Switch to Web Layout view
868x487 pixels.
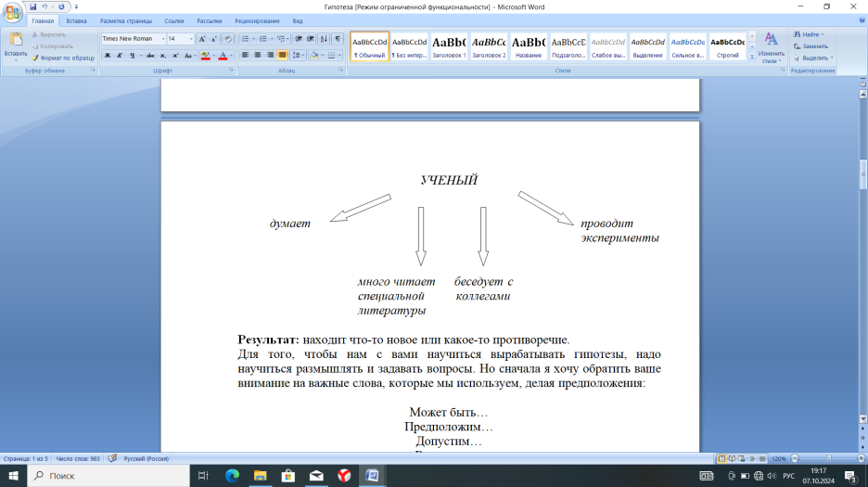click(x=742, y=459)
